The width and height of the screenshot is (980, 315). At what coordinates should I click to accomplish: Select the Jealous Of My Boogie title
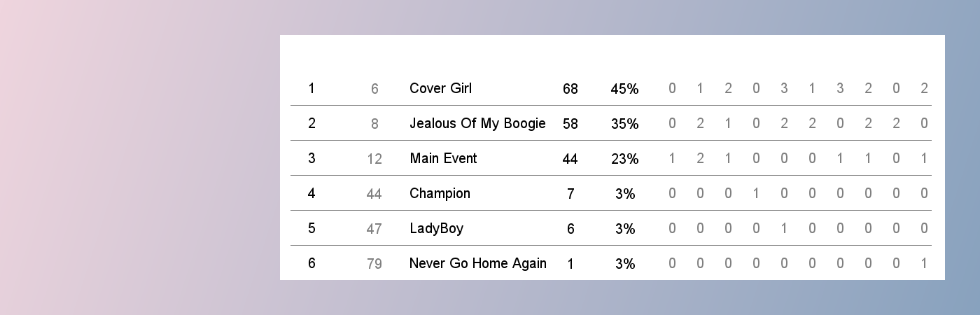pos(477,123)
